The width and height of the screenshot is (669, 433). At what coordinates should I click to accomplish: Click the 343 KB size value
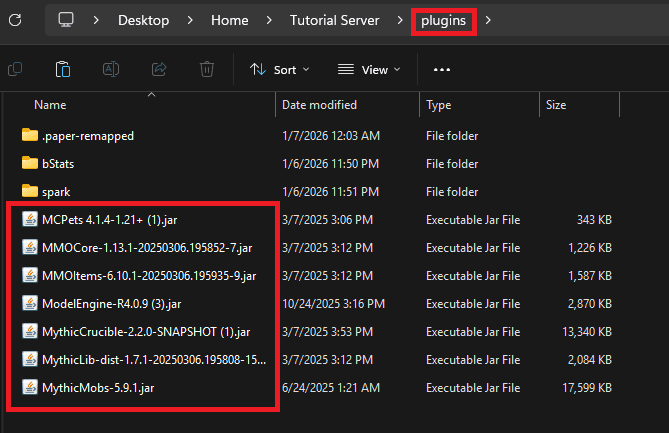(x=594, y=220)
